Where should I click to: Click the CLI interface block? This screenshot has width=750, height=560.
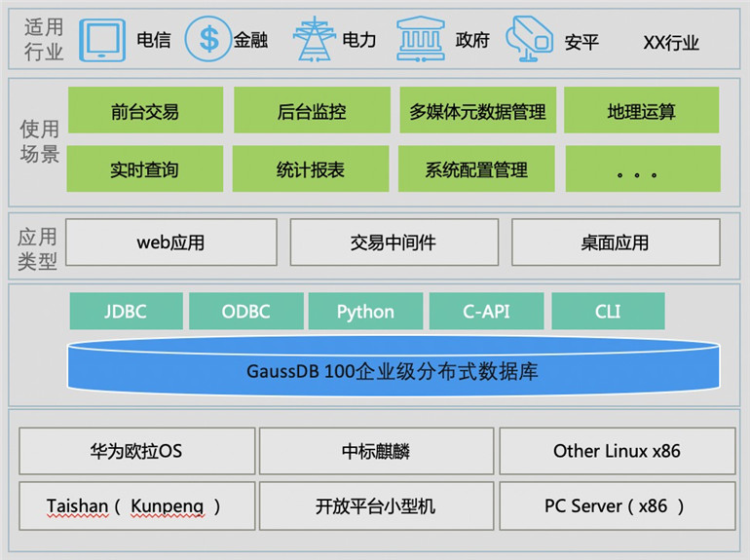pyautogui.click(x=608, y=312)
